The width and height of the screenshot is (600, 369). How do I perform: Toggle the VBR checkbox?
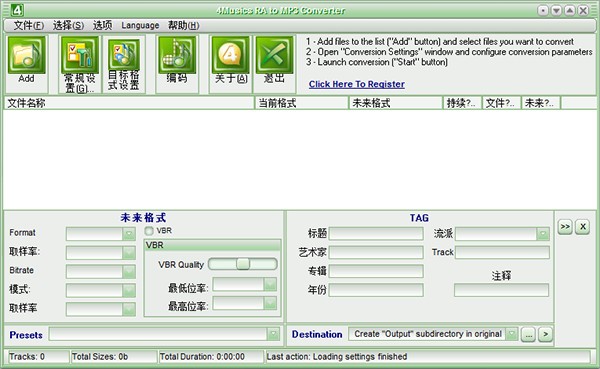(x=149, y=231)
